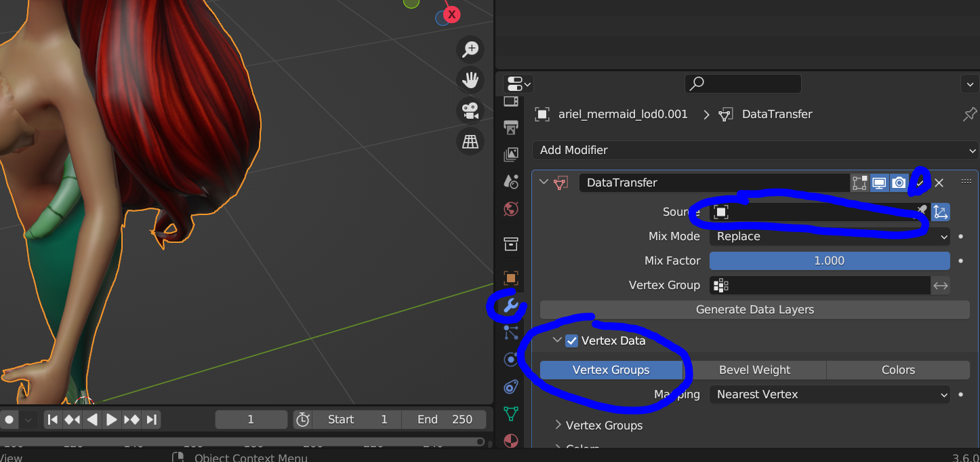Image resolution: width=980 pixels, height=462 pixels.
Task: Open the Object Data green triangle tab
Action: (511, 414)
